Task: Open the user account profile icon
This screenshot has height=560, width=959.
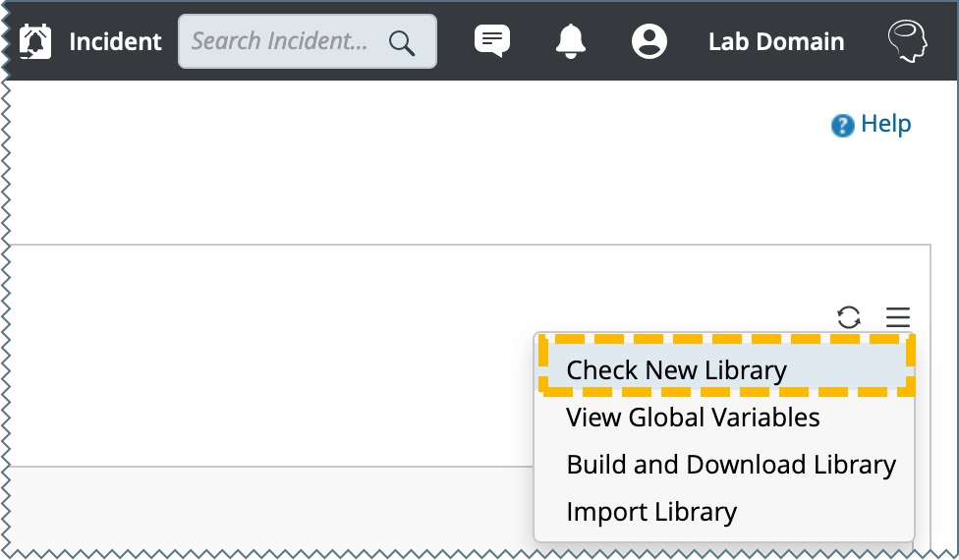Action: 649,40
